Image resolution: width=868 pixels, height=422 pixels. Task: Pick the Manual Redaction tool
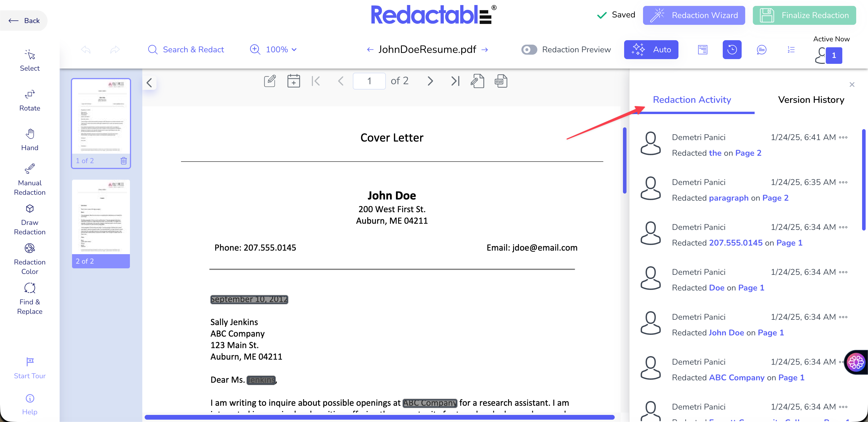coord(30,180)
